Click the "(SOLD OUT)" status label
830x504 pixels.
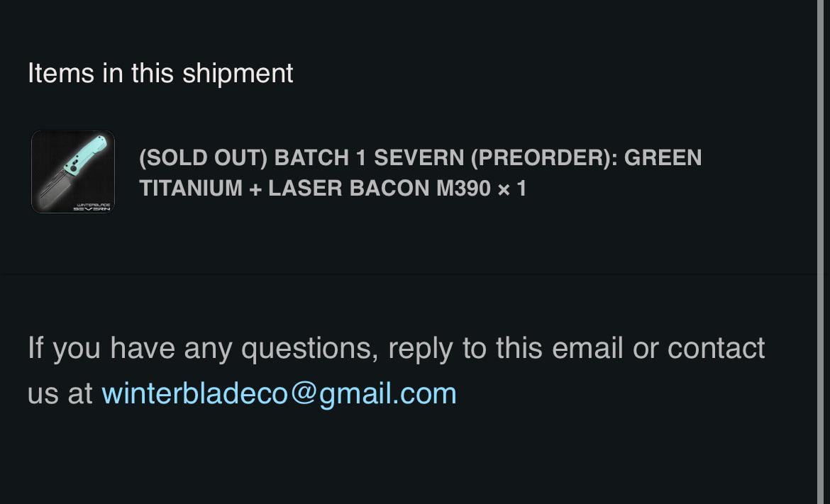coord(203,157)
